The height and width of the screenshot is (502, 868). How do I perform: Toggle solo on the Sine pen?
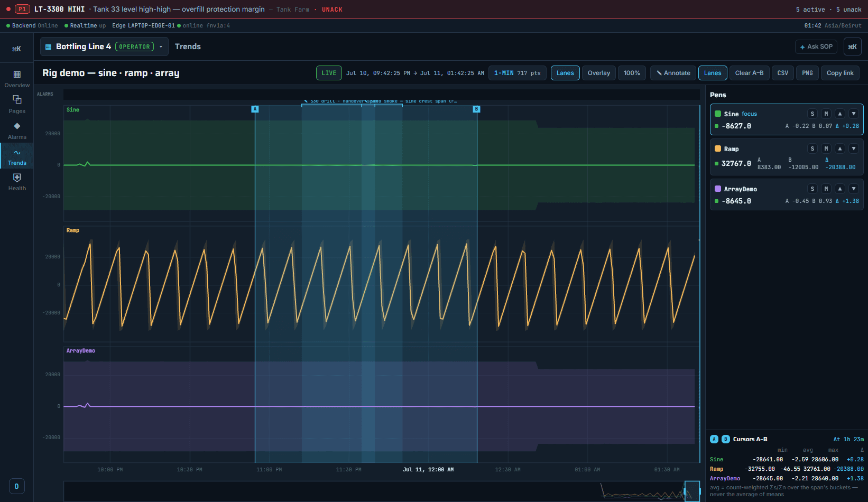coord(812,114)
